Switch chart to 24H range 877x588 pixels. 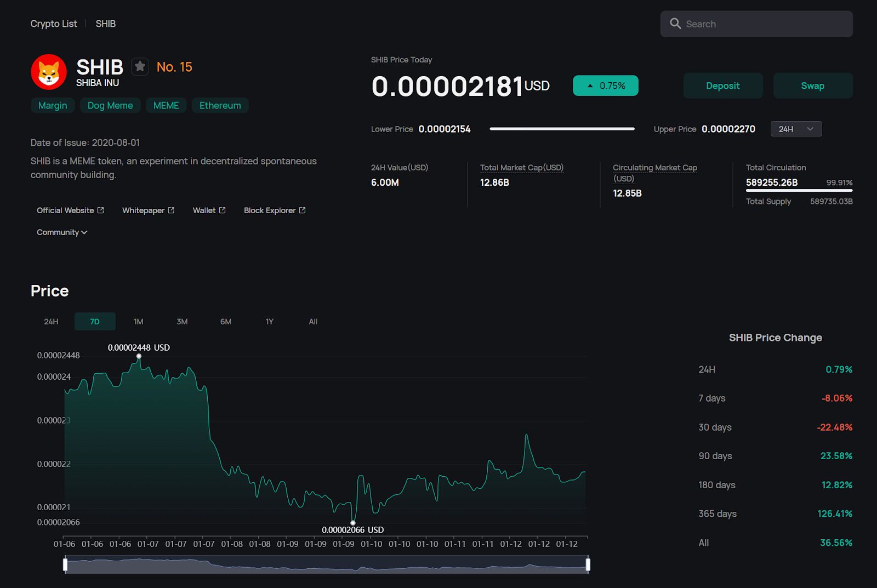51,322
